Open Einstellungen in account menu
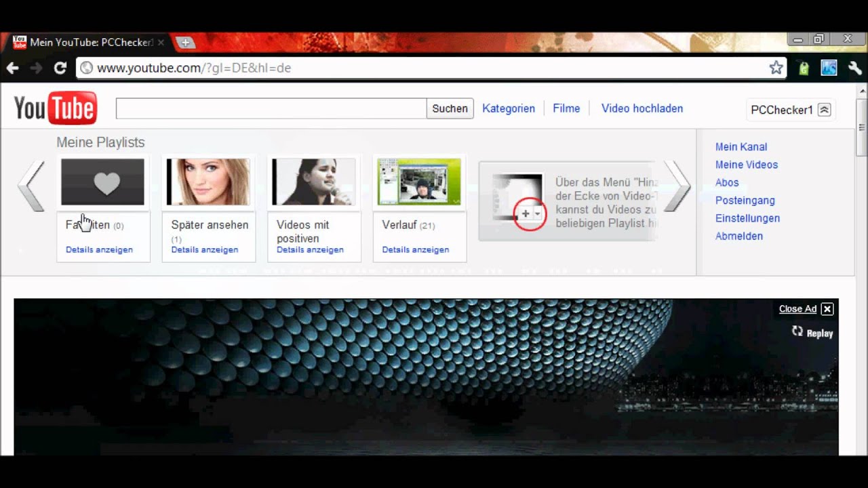Screen dimensions: 868x488 747,218
